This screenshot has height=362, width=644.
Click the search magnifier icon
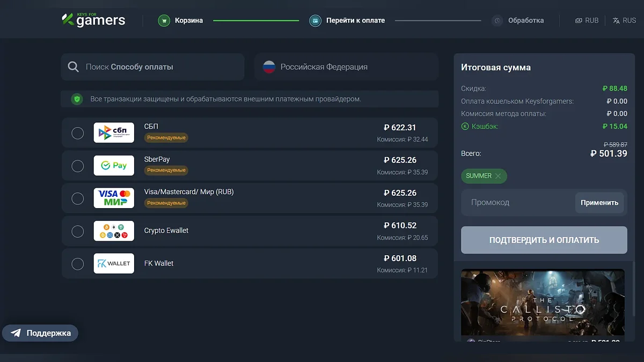point(74,67)
